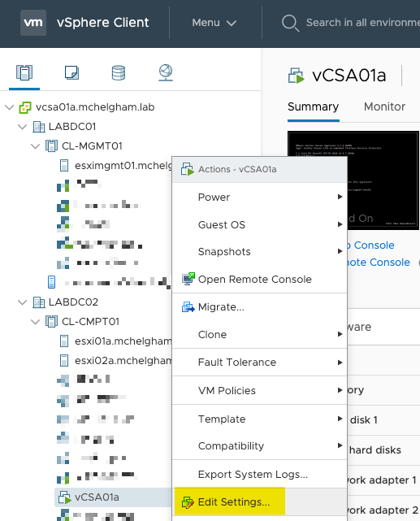Select the Summary tab

click(313, 106)
